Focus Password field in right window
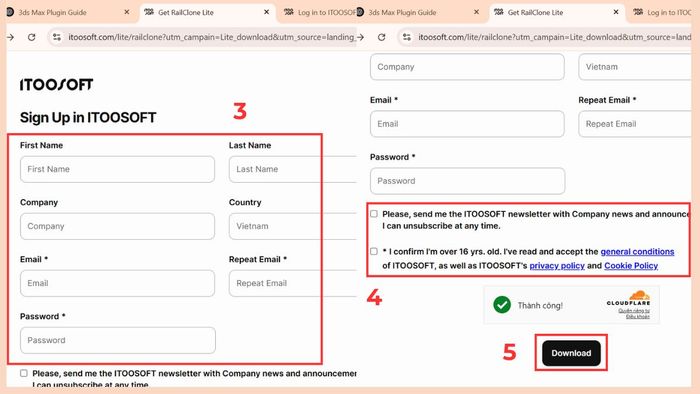 point(467,181)
